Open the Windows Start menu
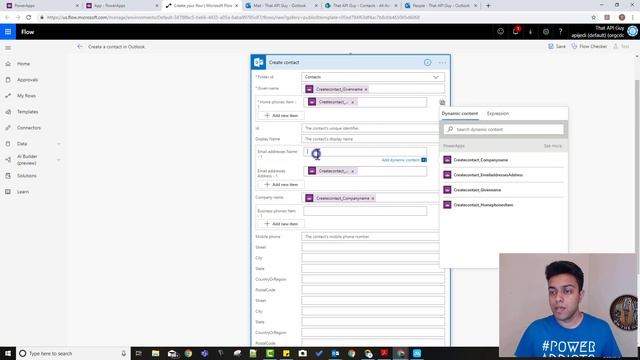Viewport: 640px width, 360px height. point(8,353)
